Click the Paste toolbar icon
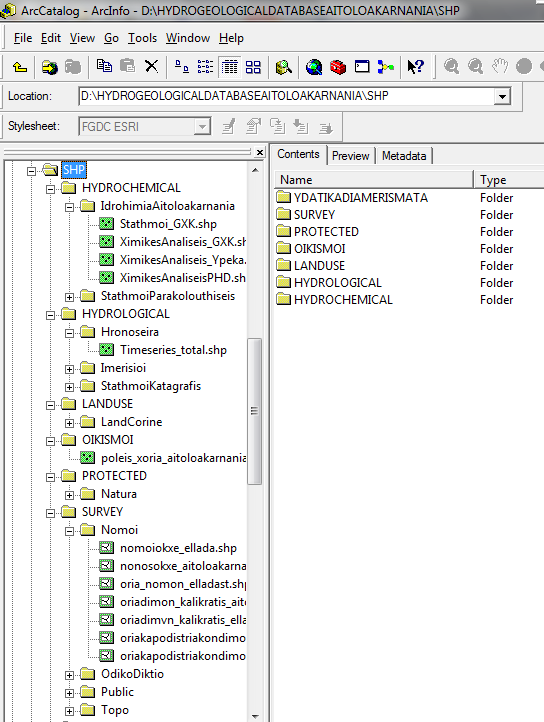Viewport: 544px width, 722px height. click(x=128, y=66)
